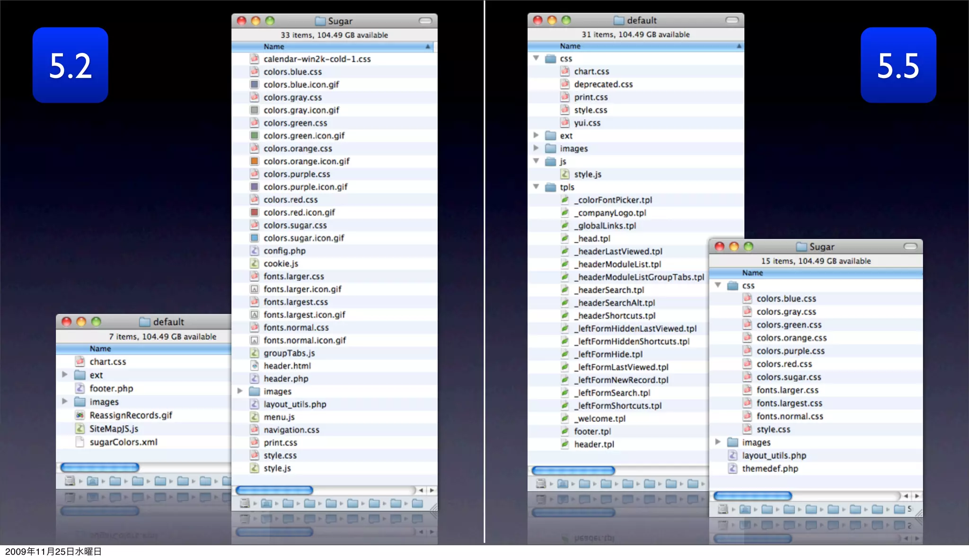969x560 pixels.
Task: Click the sugarColors.xml document icon
Action: tap(80, 442)
